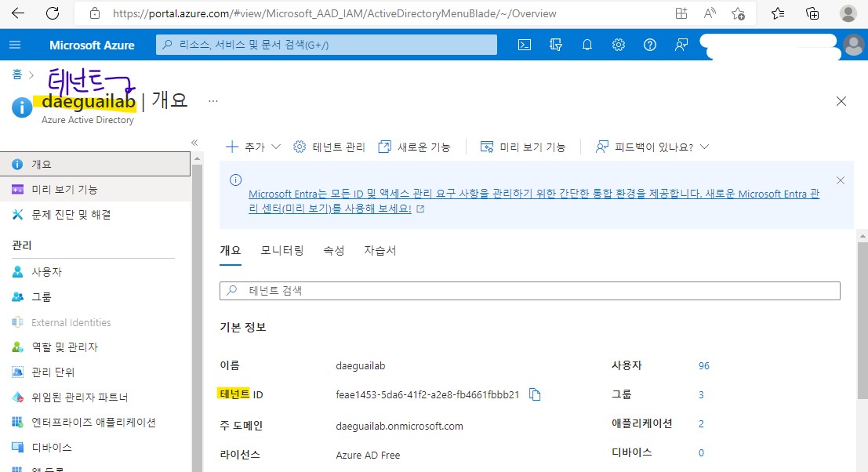
Task: Open the user count link 96
Action: click(x=703, y=365)
